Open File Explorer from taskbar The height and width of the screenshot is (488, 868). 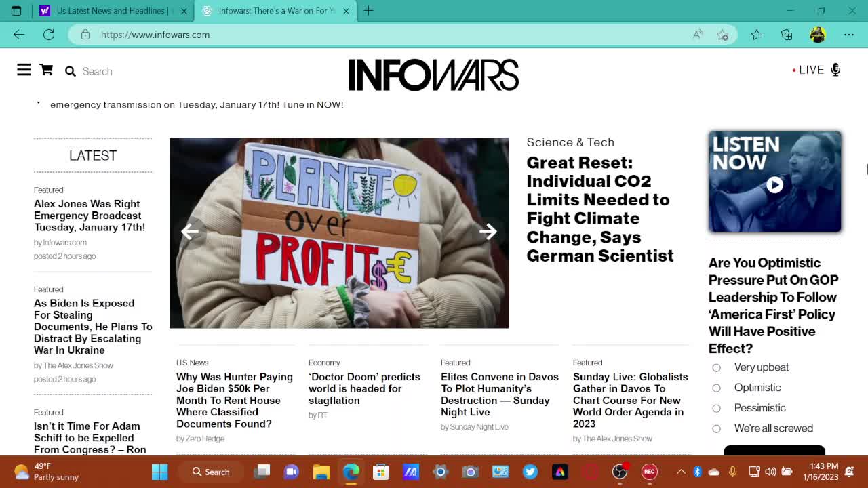click(x=321, y=472)
